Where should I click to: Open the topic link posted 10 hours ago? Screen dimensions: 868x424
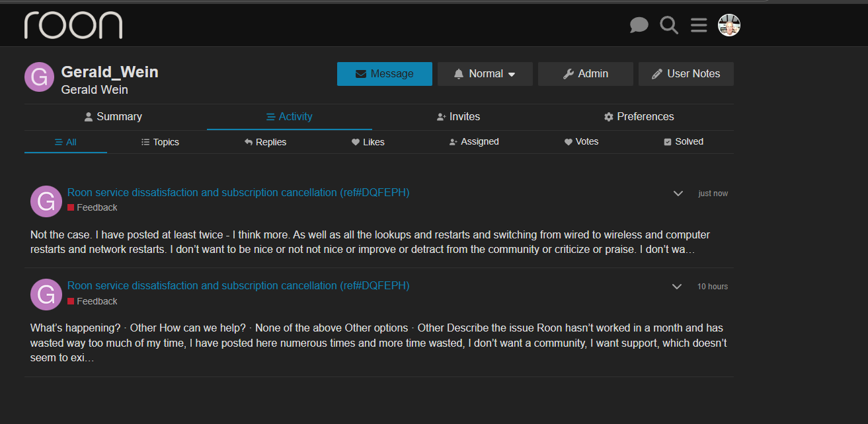(239, 286)
